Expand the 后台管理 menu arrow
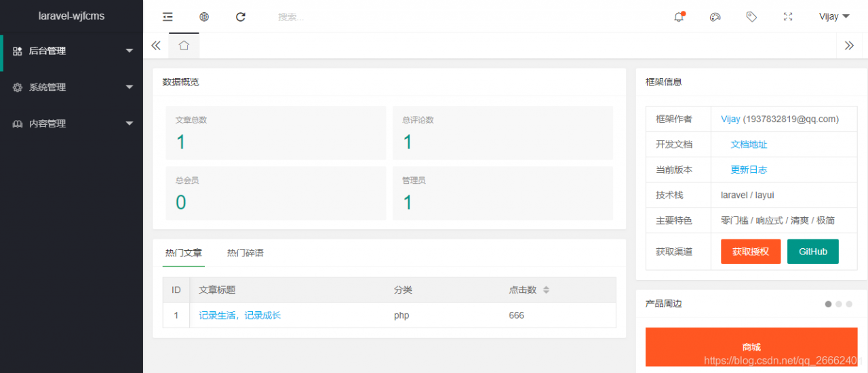This screenshot has width=868, height=373. point(130,51)
